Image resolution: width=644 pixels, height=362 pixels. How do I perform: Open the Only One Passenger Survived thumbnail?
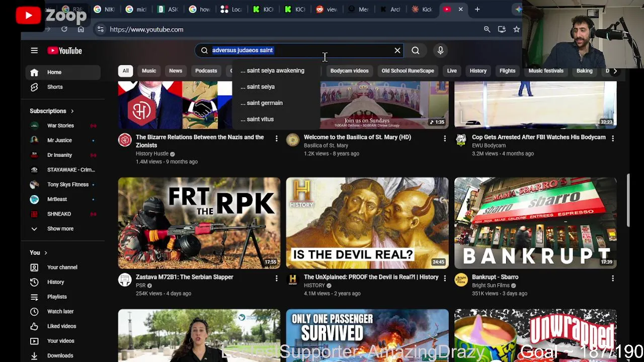[x=367, y=335]
